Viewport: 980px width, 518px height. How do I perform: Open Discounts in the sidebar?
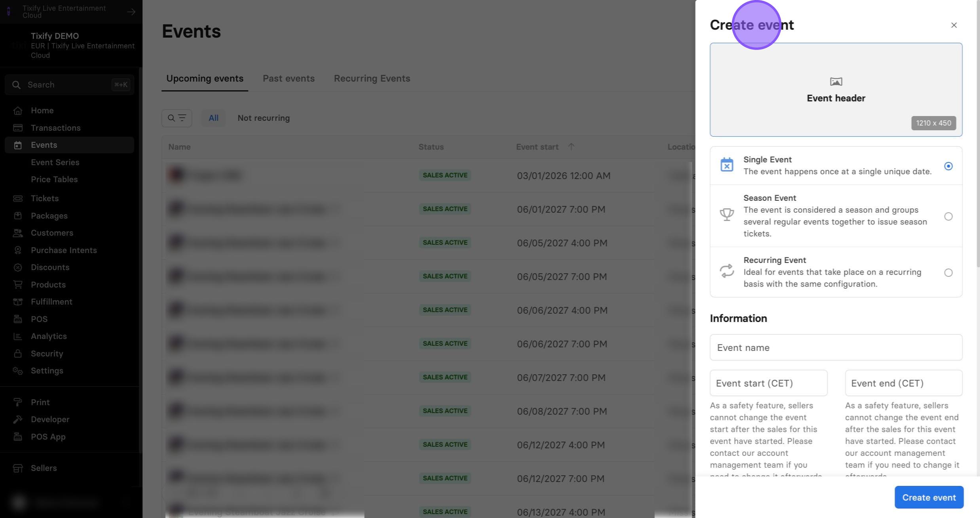[70, 267]
